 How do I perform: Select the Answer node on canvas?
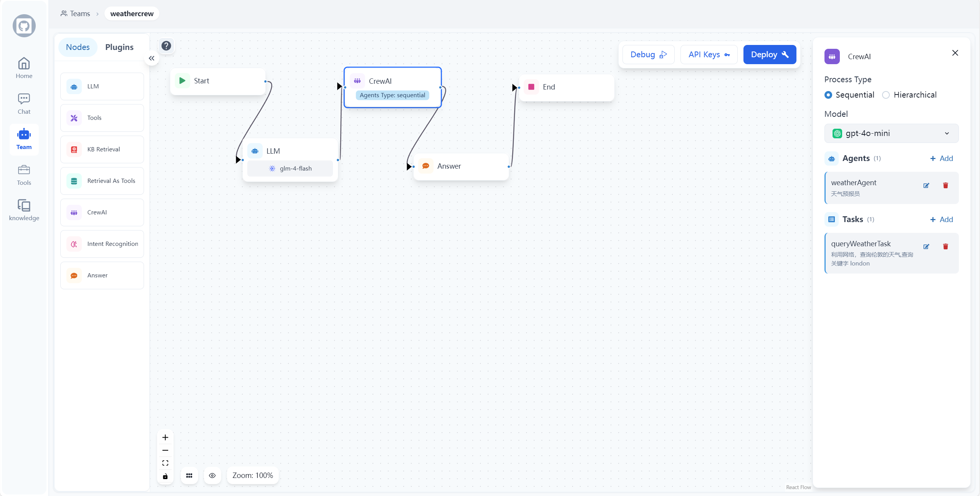(460, 166)
